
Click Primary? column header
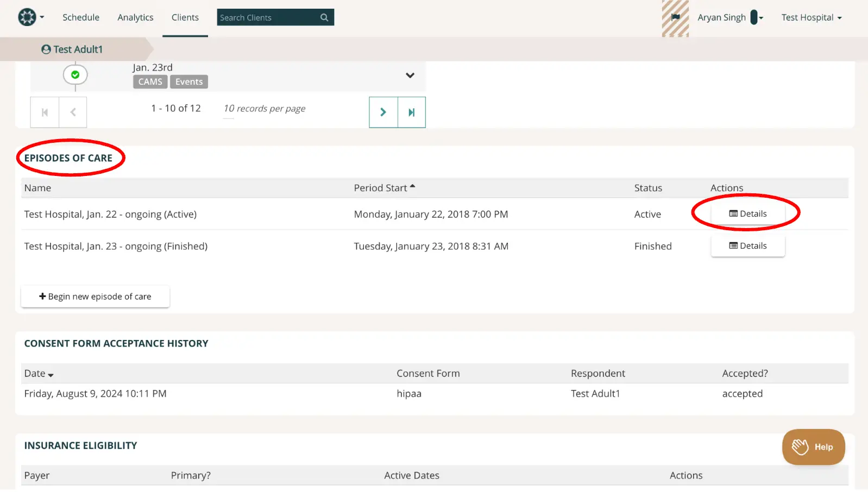(x=191, y=476)
